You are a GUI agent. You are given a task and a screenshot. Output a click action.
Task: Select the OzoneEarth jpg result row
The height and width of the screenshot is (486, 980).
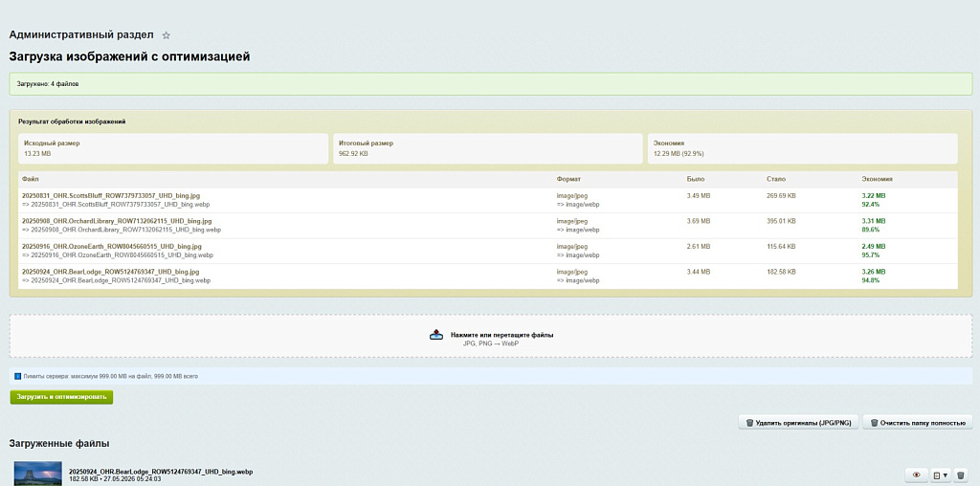[x=487, y=251]
